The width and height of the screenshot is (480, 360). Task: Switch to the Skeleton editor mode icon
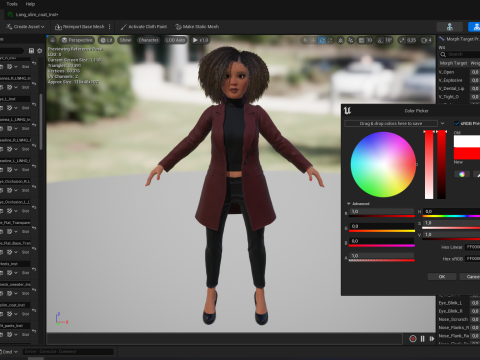[450, 27]
